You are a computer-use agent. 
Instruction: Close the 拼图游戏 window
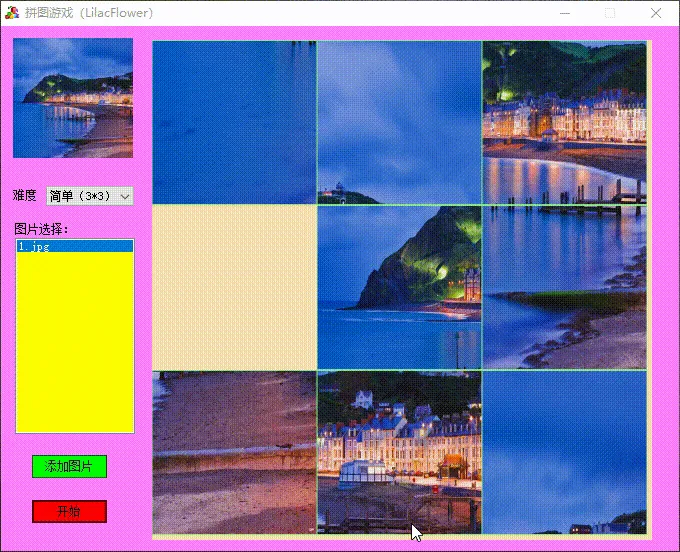(656, 13)
